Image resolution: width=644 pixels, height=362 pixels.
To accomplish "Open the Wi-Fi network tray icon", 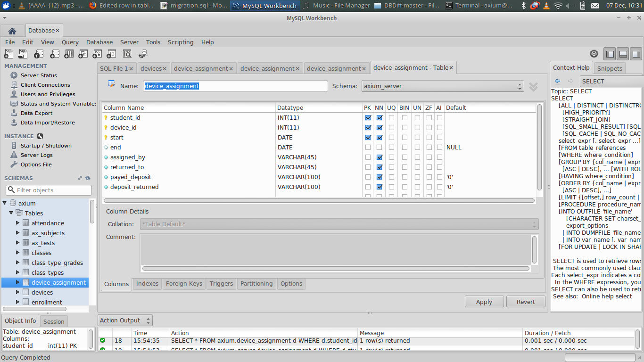I will point(558,6).
